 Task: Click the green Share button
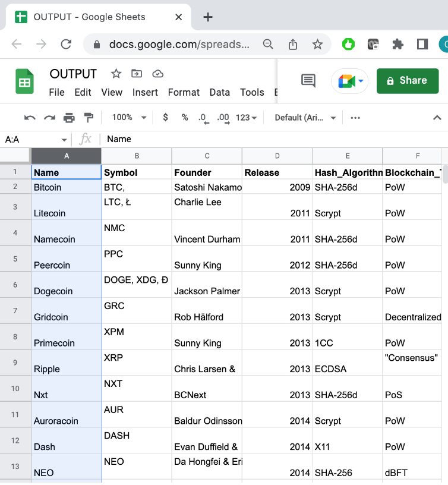click(x=408, y=81)
